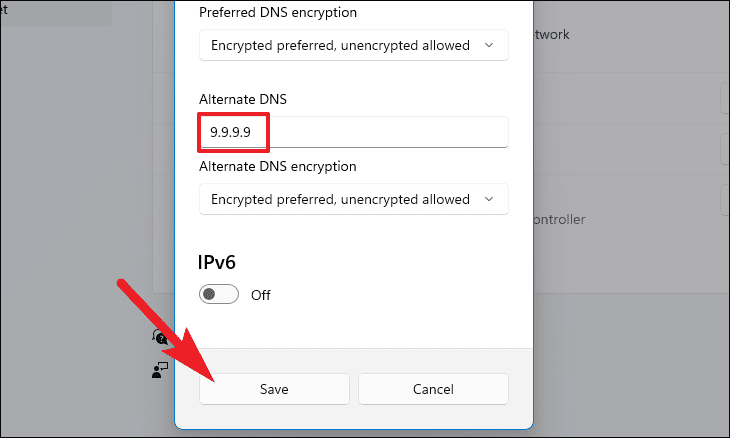Click the Get help headset icon
Viewport: 730px width, 438px height.
(x=160, y=336)
